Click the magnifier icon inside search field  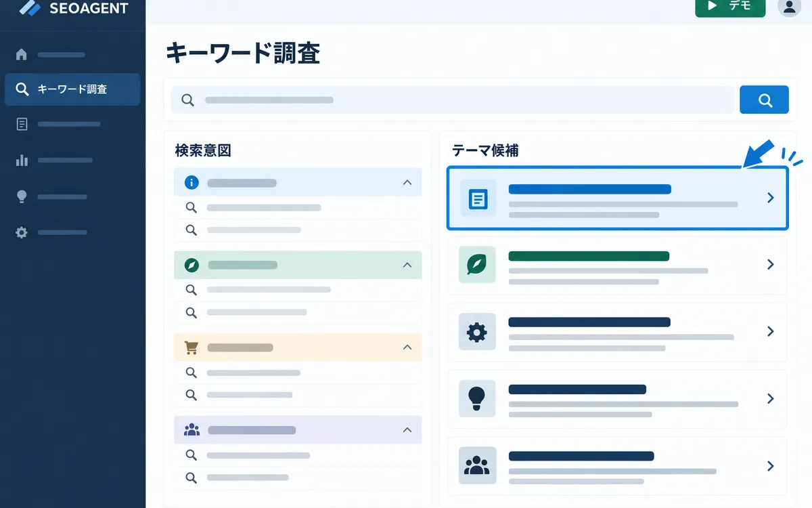[x=187, y=100]
